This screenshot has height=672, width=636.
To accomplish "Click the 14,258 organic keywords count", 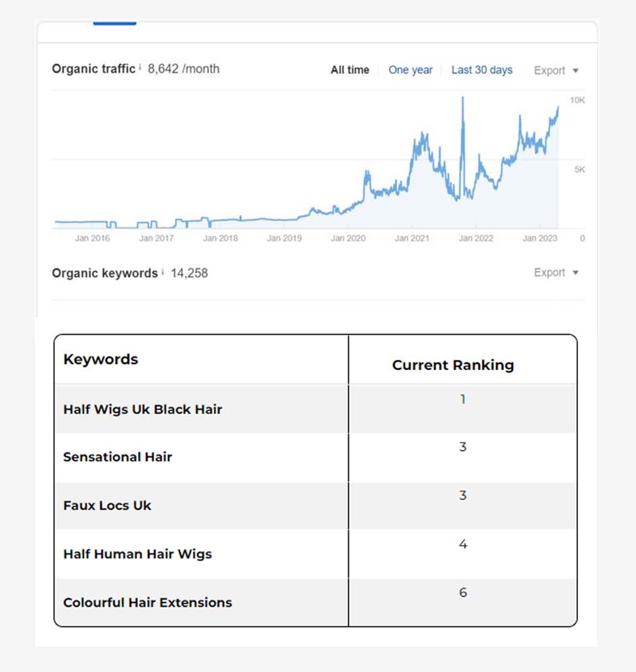I will click(189, 273).
